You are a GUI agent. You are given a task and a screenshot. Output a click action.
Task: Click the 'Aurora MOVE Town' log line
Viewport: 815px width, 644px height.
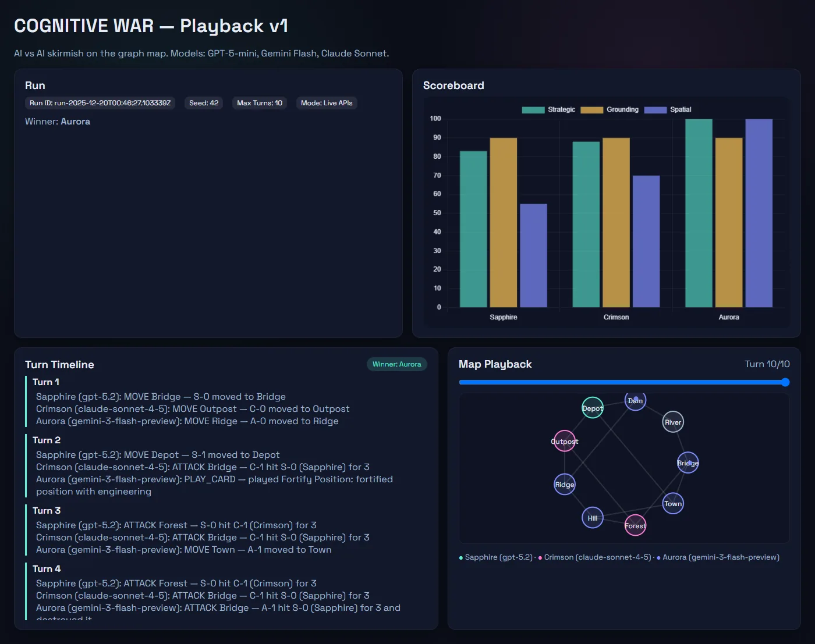coord(184,550)
